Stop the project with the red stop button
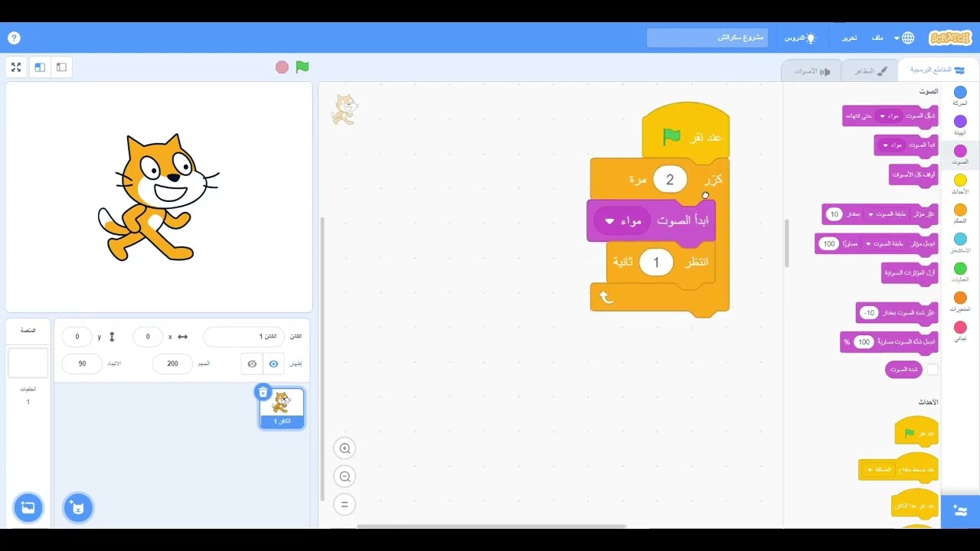This screenshot has width=980, height=551. (282, 67)
